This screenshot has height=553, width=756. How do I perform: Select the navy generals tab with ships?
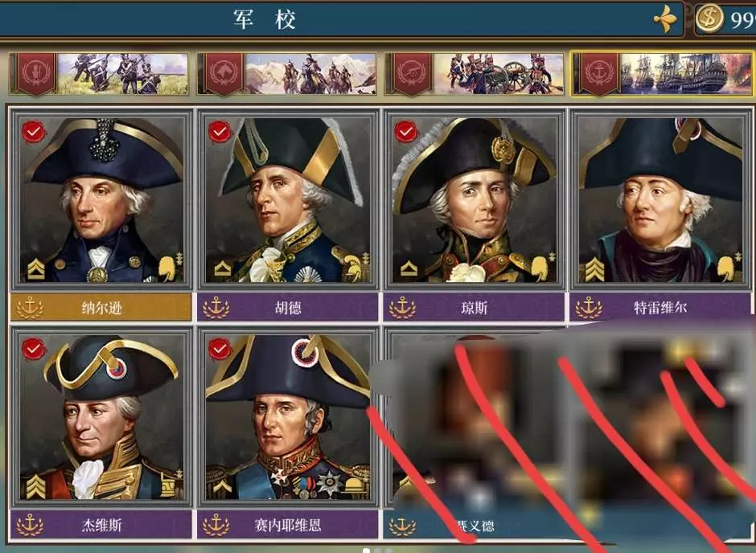[x=663, y=74]
